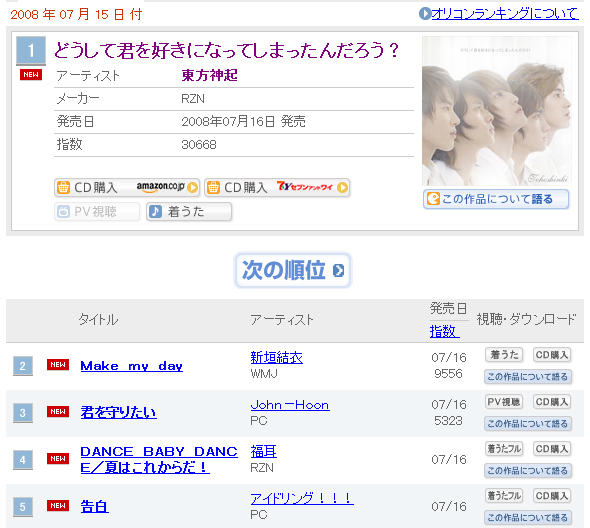Click the rank 2 number badge
This screenshot has height=528, width=590.
(23, 366)
